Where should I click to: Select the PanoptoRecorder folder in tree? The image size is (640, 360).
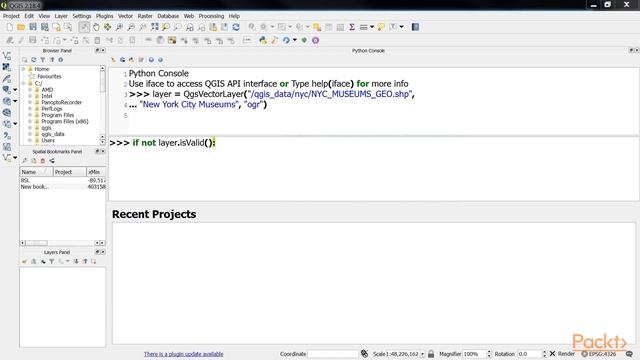click(61, 102)
